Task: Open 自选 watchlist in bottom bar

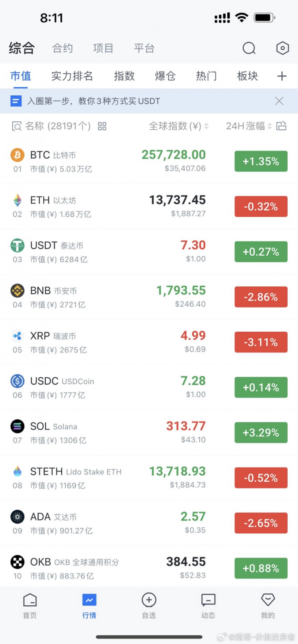Action: point(149,606)
